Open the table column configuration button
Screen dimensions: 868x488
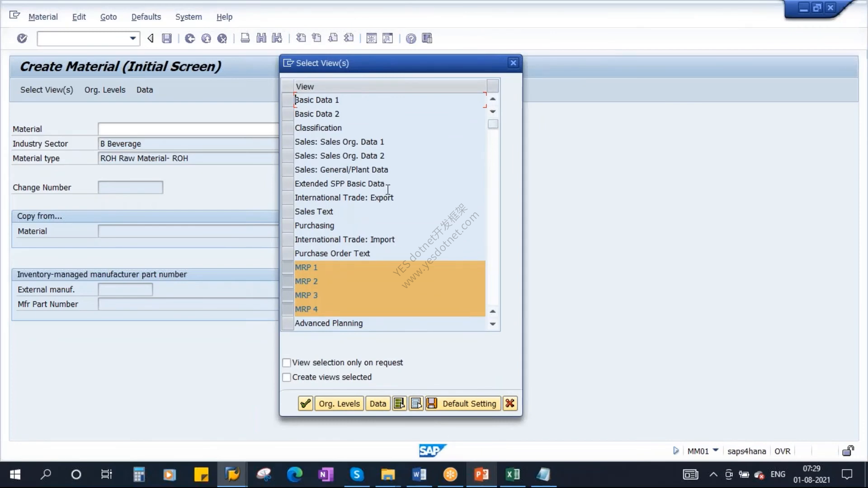click(493, 85)
